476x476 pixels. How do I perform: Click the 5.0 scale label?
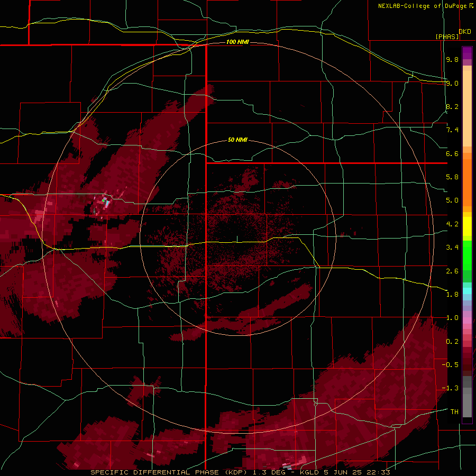pos(452,200)
